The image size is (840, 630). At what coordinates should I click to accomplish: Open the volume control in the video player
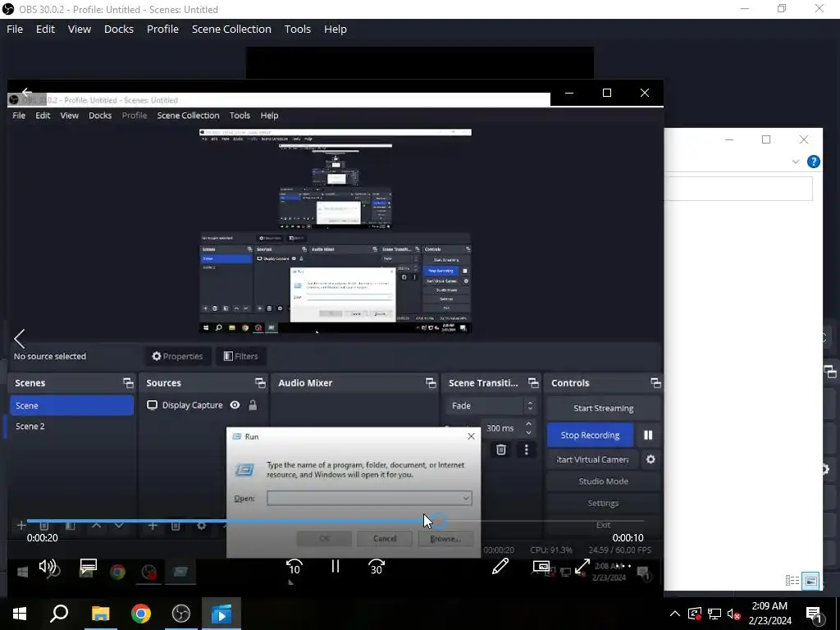pyautogui.click(x=48, y=566)
